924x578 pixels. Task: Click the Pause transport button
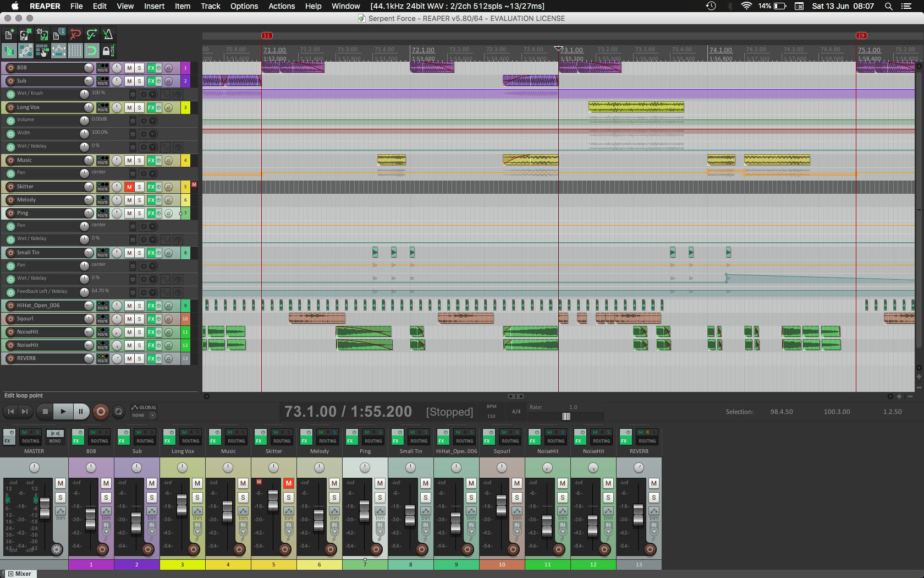[x=81, y=411]
